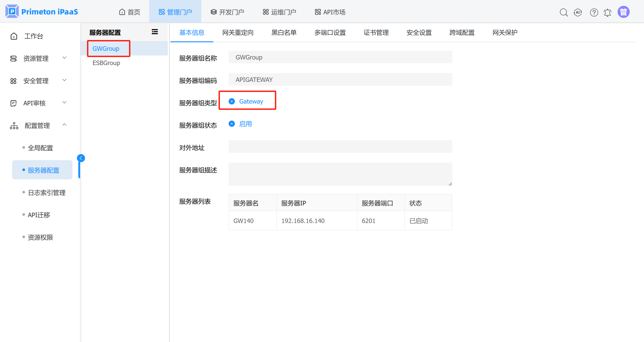The height and width of the screenshot is (342, 644).
Task: Select ESBGroup server group
Action: click(106, 63)
